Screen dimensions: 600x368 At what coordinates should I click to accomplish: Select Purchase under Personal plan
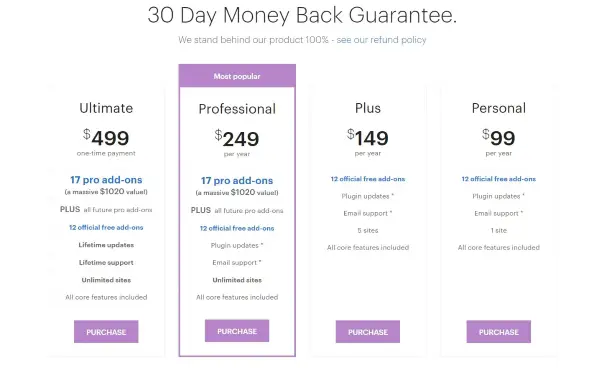(x=499, y=332)
